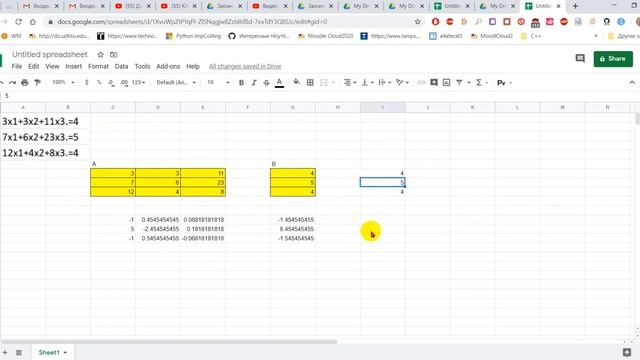Click the filter funnel icon

[x=459, y=82]
